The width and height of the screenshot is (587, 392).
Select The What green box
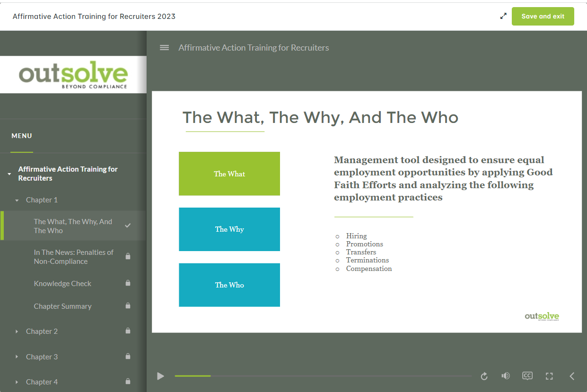(x=229, y=174)
